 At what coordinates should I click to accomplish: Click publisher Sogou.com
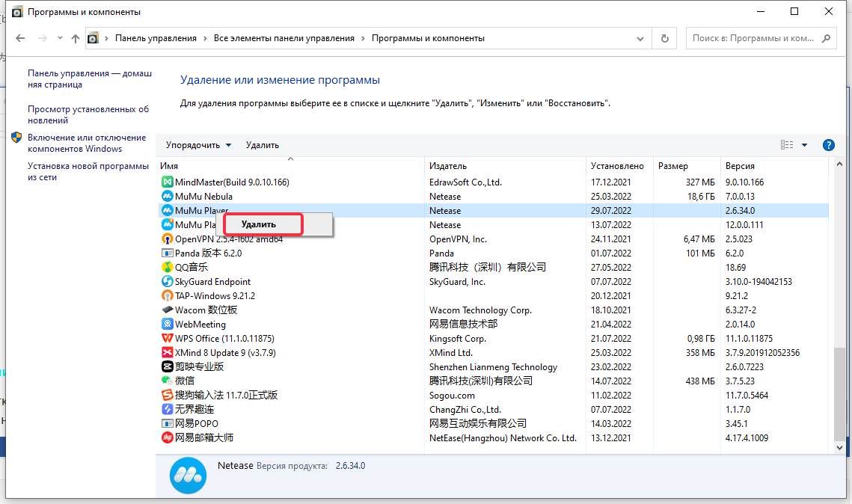pos(452,395)
